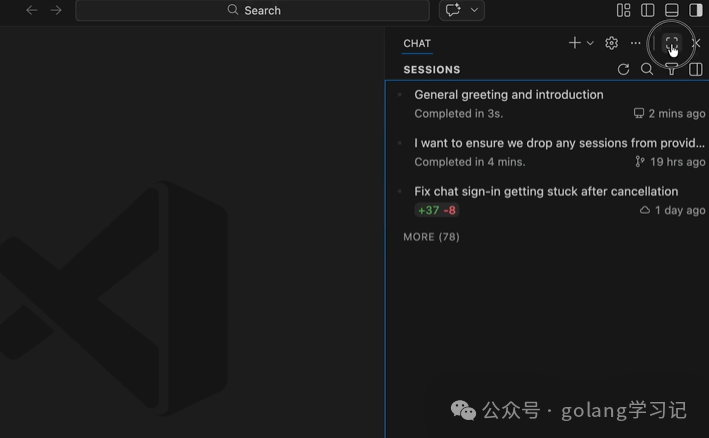Start a new chat with plus icon
Viewport: 709px width, 438px height.
(x=574, y=43)
